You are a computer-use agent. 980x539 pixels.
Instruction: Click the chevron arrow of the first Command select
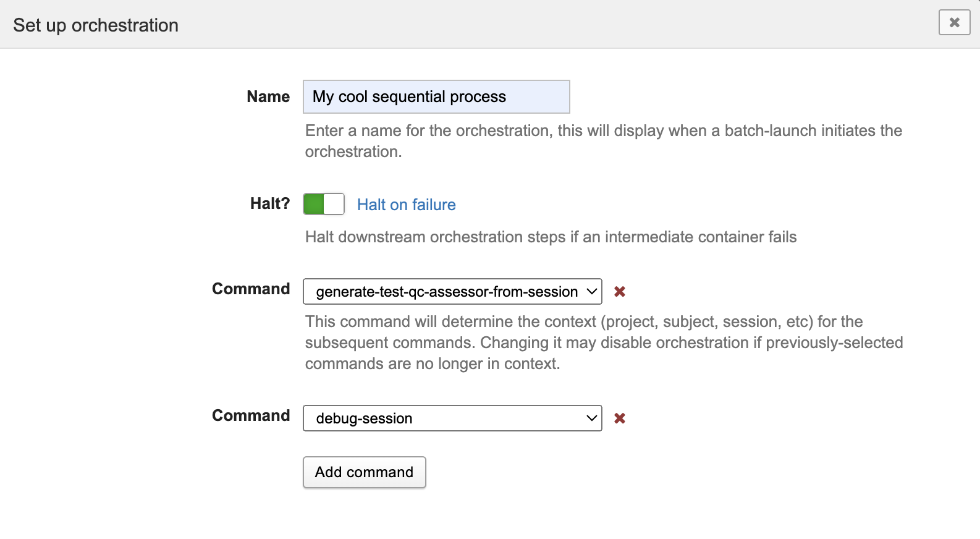tap(591, 292)
